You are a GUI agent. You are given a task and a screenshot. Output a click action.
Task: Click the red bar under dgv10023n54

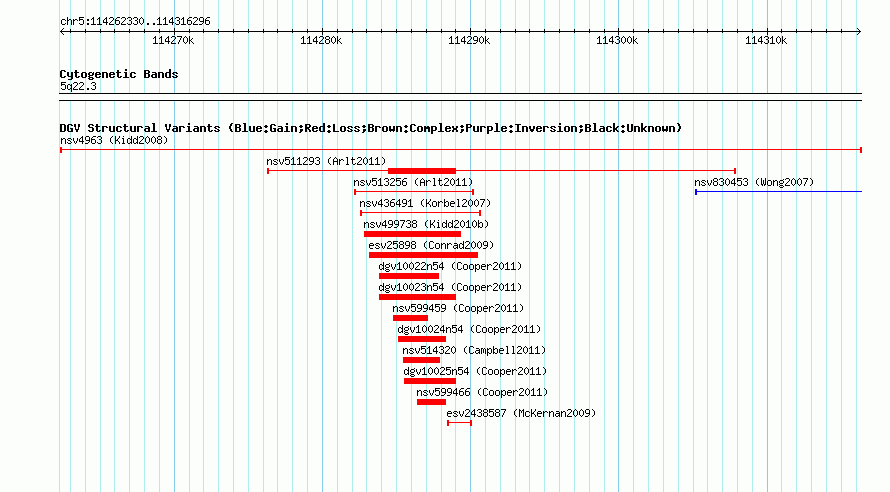[x=417, y=297]
